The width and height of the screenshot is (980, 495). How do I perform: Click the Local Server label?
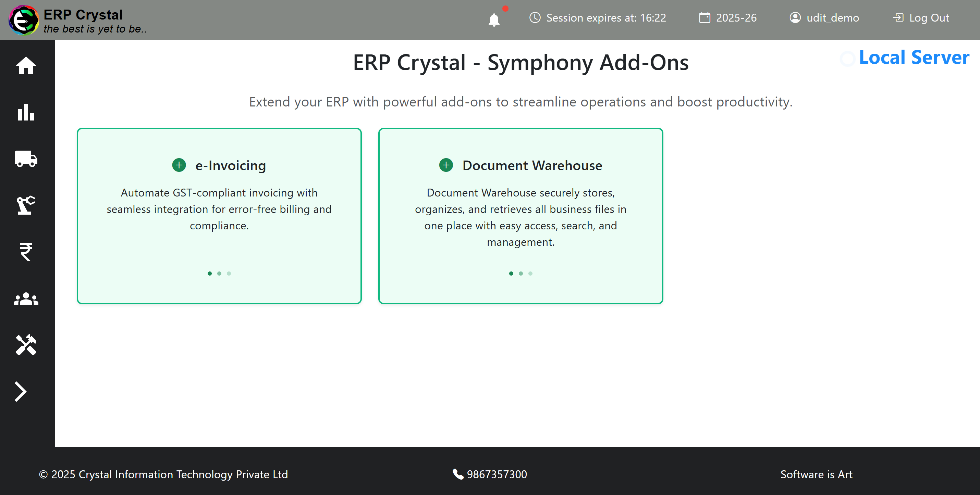click(914, 58)
